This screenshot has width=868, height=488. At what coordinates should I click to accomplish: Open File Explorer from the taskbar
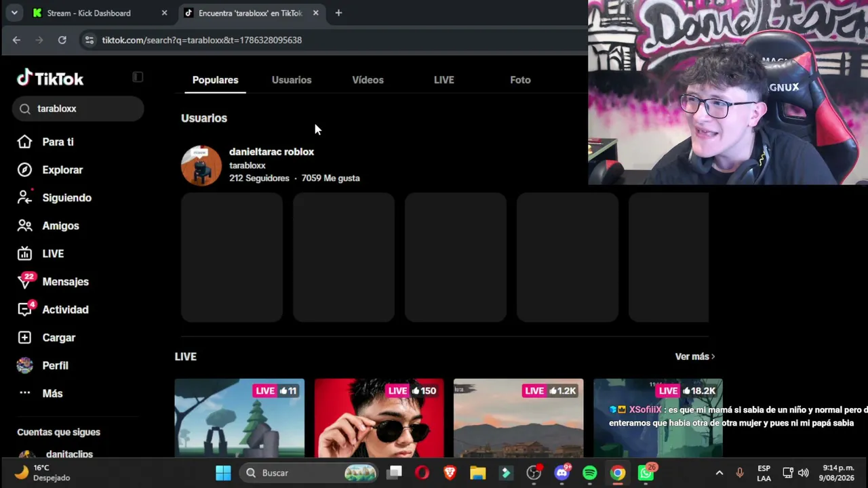click(x=478, y=473)
